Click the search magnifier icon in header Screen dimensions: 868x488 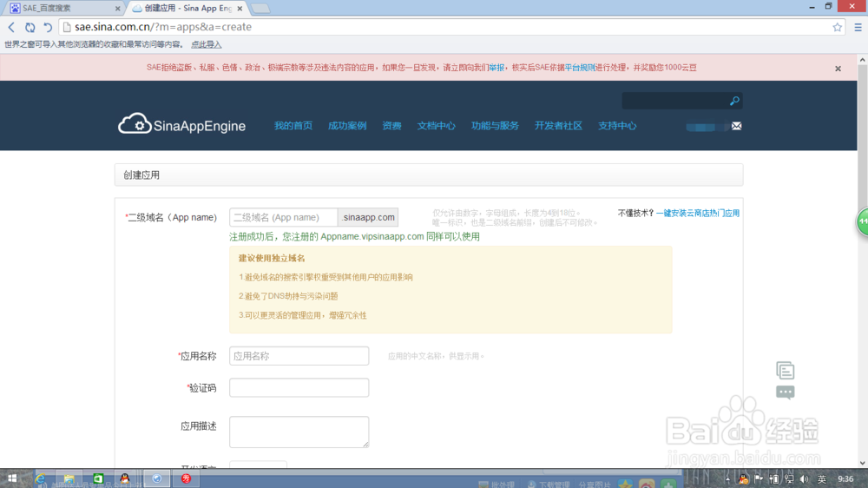pyautogui.click(x=734, y=101)
